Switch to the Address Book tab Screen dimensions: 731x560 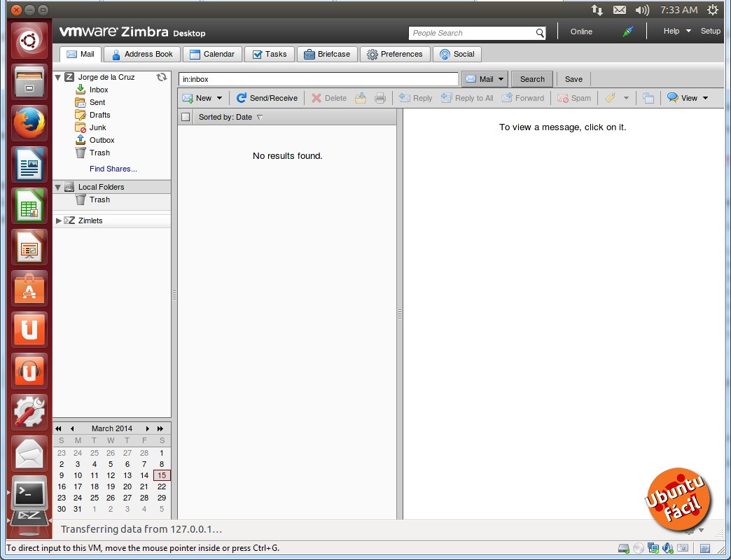[141, 54]
